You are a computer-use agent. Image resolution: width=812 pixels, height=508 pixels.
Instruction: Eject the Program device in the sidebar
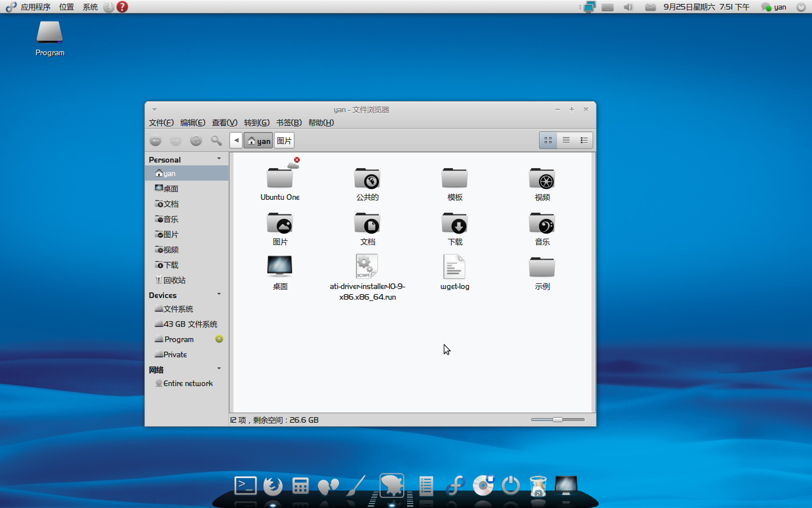tap(219, 339)
